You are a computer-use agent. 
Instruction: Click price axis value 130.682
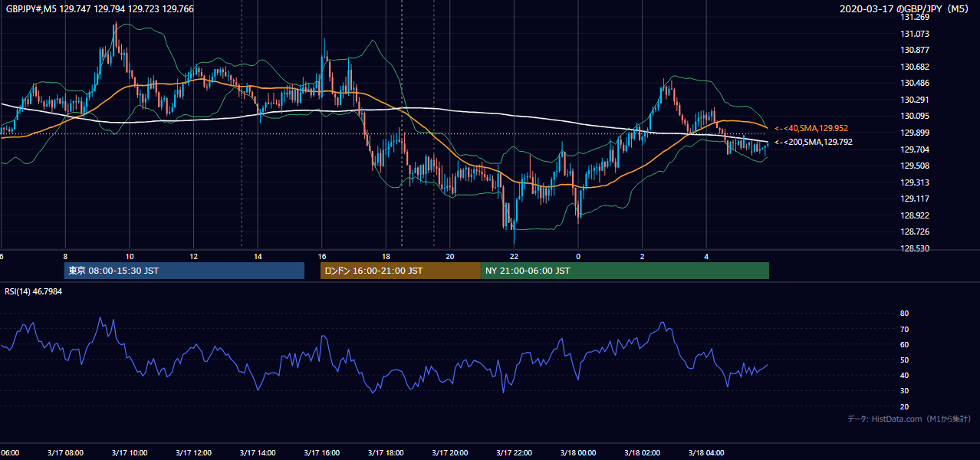914,67
